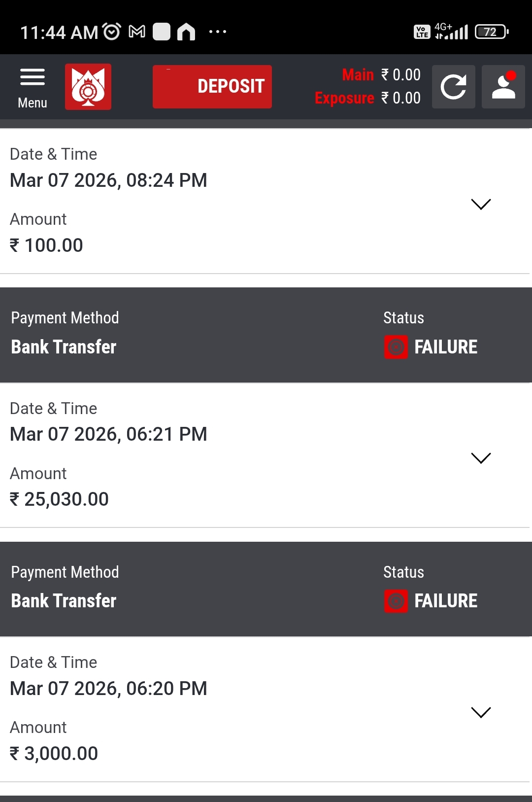Tap the home notification icon

click(x=186, y=32)
